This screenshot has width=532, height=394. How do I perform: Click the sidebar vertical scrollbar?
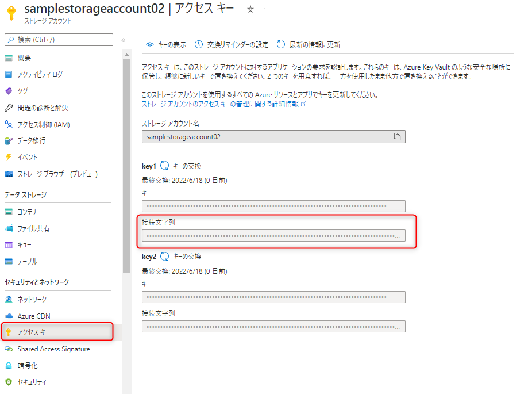[x=126, y=161]
